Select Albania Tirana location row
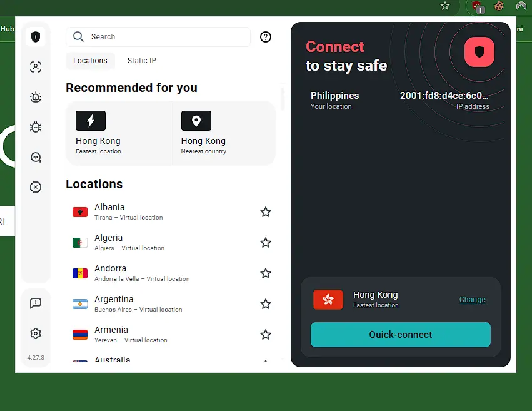Image resolution: width=532 pixels, height=411 pixels. pos(171,212)
